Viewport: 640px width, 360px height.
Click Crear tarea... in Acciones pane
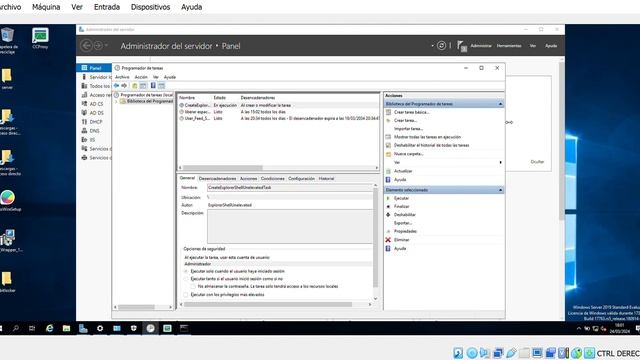click(x=405, y=120)
